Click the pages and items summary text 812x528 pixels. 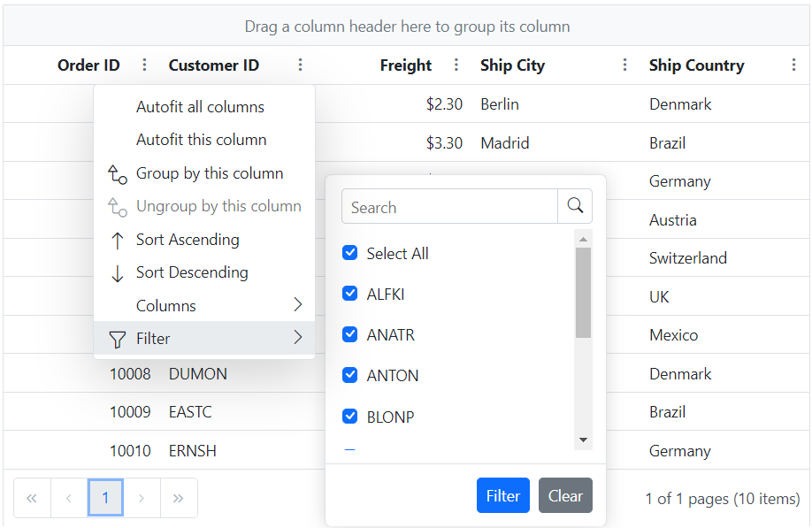coord(723,499)
